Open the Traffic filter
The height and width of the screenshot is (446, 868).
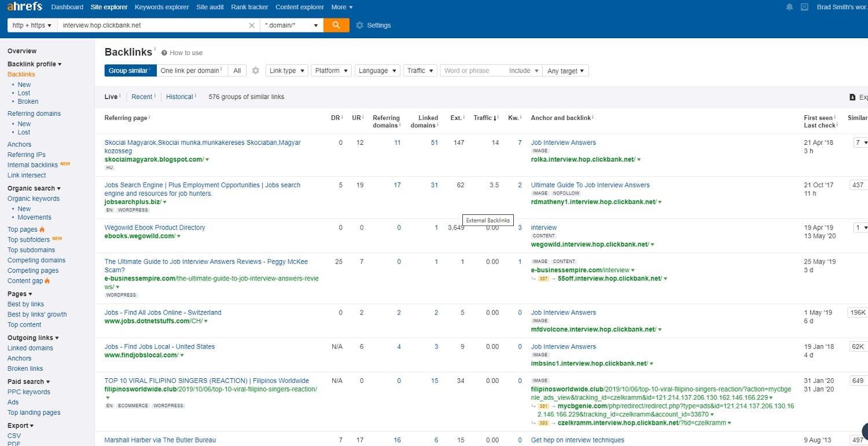tap(420, 71)
